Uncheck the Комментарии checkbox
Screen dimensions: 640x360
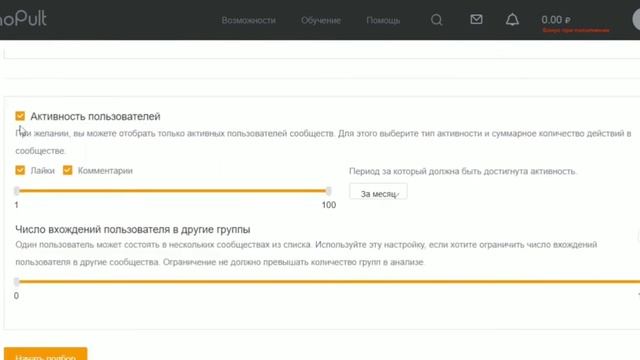67,170
